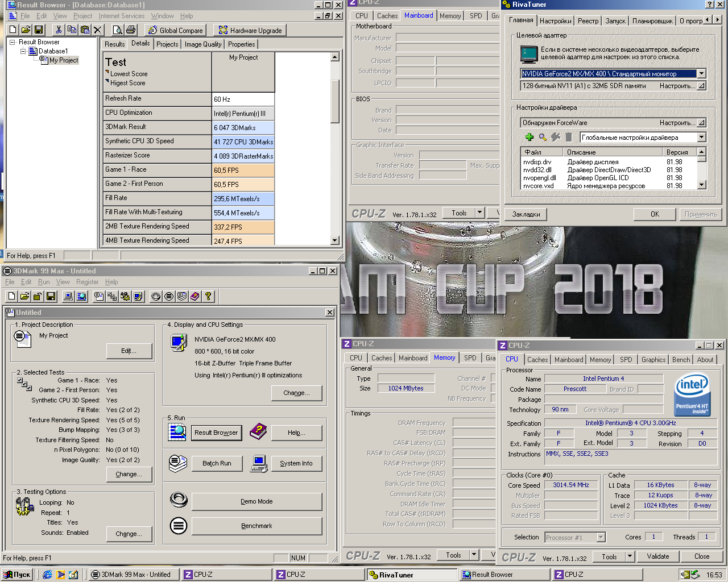This screenshot has width=728, height=582.
Task: Switch to Image Quality tab in Result Browser
Action: click(203, 44)
